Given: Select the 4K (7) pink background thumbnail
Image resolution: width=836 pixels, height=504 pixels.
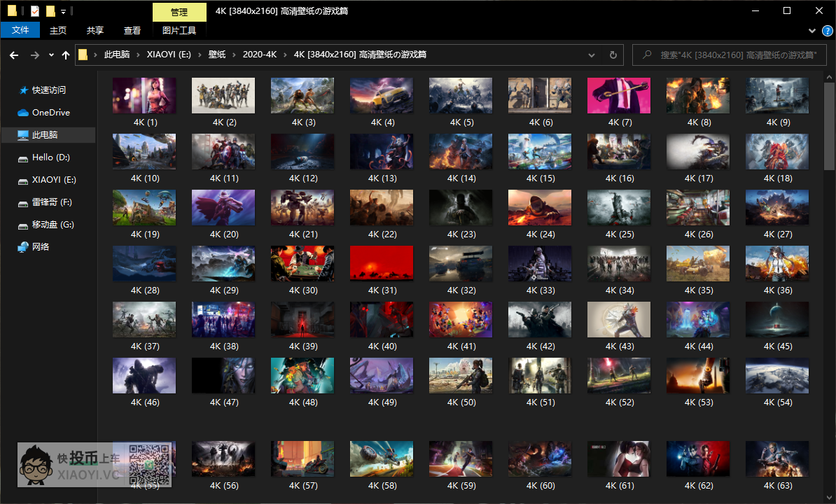Looking at the screenshot, I should (619, 96).
